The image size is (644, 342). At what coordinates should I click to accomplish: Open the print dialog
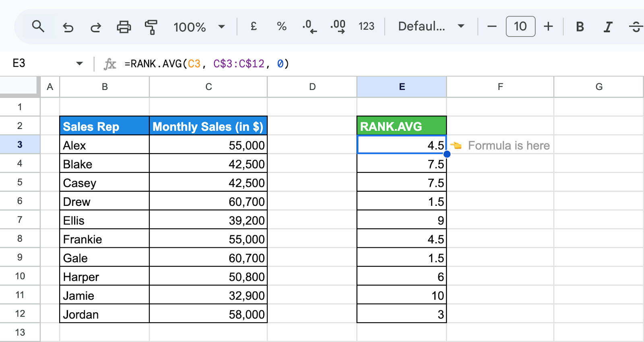point(124,27)
